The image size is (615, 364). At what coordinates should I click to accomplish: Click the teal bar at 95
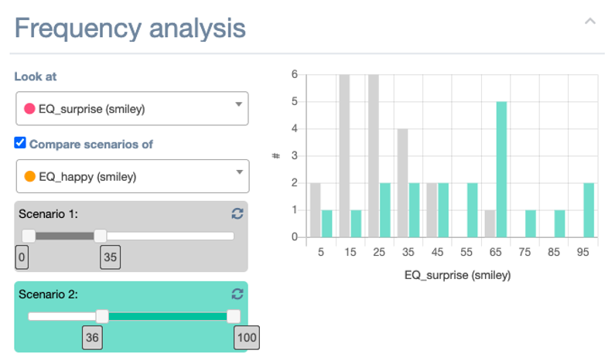coord(589,210)
